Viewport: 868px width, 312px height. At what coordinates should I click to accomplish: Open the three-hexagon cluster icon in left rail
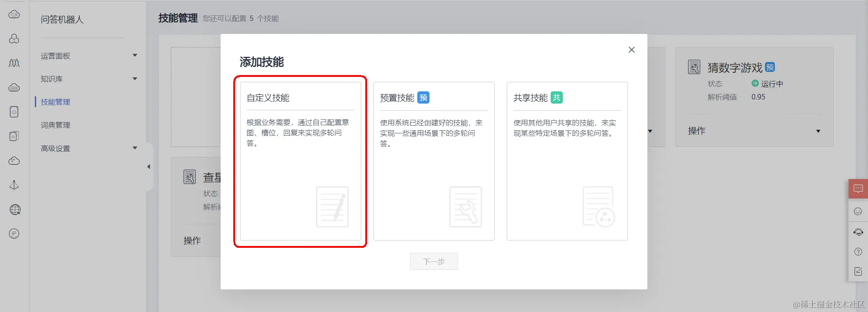pyautogui.click(x=14, y=39)
